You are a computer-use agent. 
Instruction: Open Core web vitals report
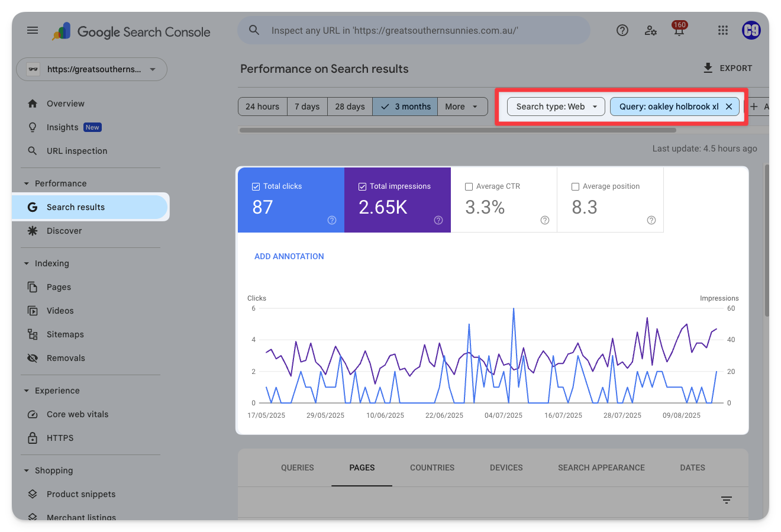coord(77,414)
